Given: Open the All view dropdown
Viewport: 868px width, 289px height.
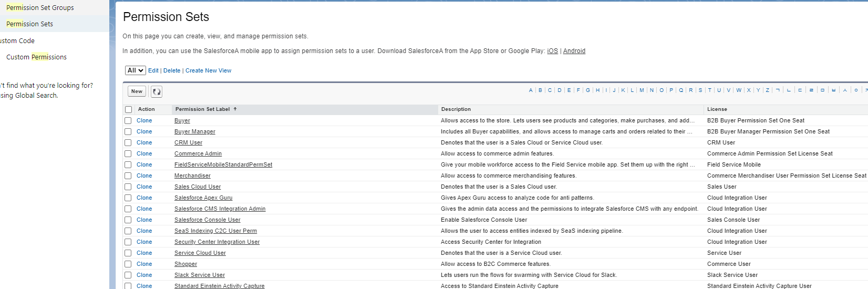Looking at the screenshot, I should (135, 70).
